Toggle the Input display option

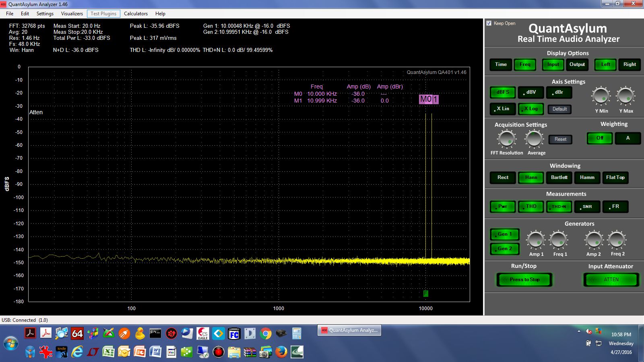[553, 64]
